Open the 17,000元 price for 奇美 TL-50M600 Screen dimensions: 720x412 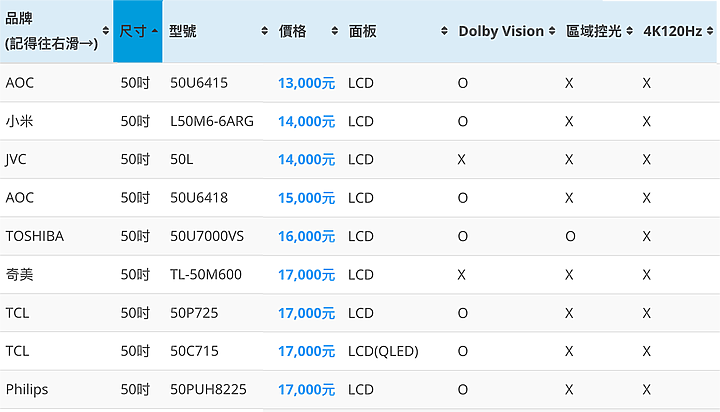coord(306,275)
